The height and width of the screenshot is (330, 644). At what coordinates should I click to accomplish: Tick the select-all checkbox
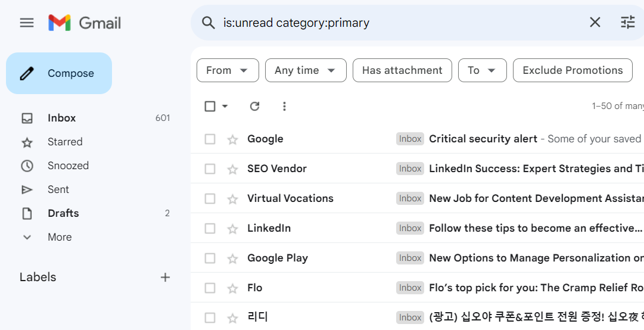click(x=210, y=106)
